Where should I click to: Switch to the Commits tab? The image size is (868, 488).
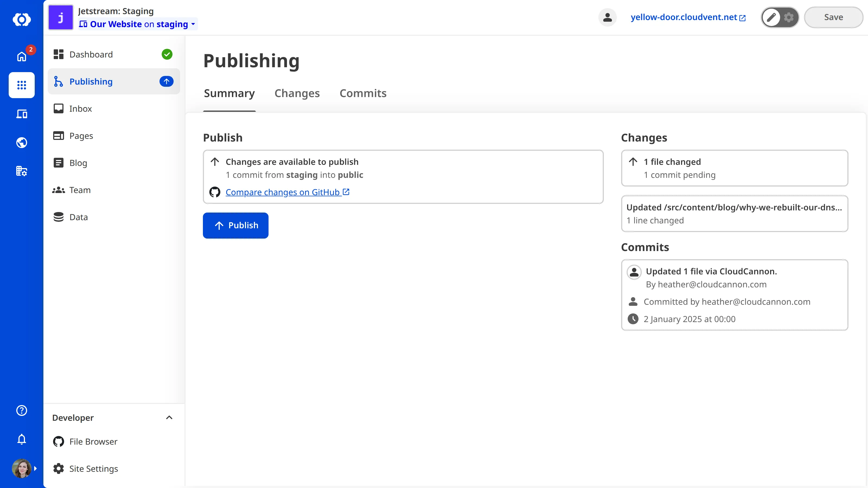[363, 93]
